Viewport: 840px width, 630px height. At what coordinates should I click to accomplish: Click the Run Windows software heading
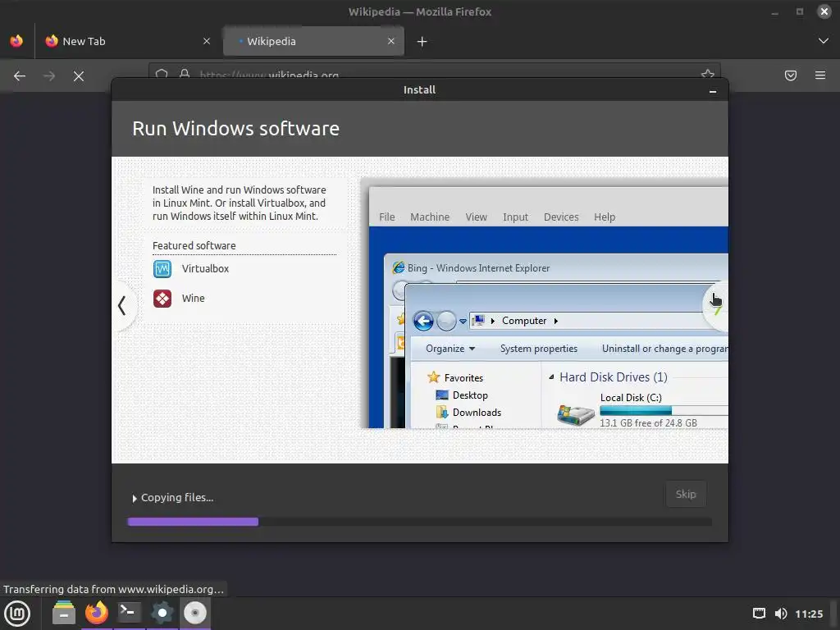[x=235, y=129]
